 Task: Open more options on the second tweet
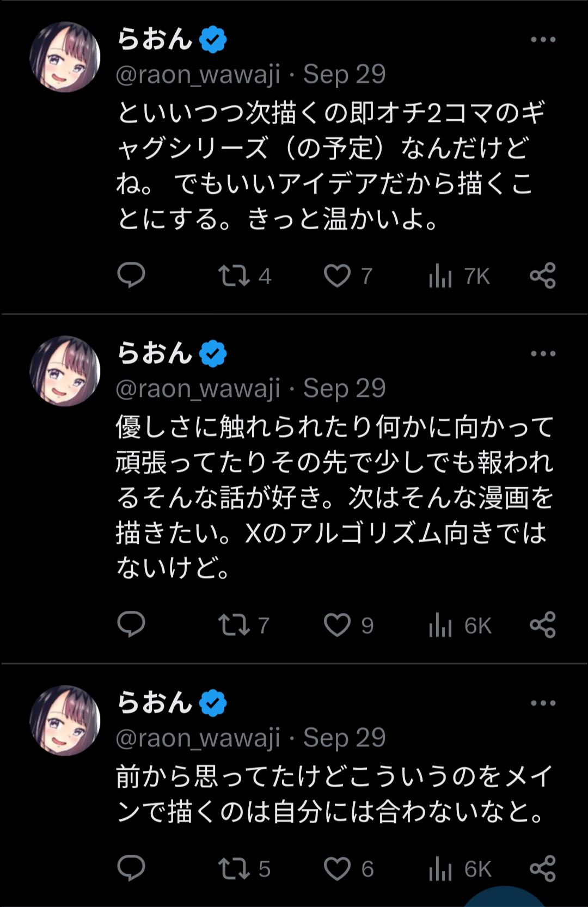coord(542,354)
